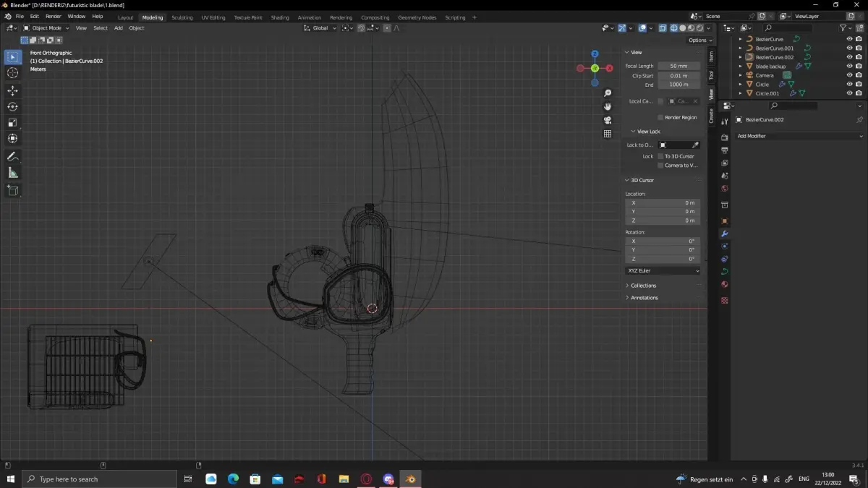Click the Focal Length 50 mm field
The image size is (868, 488).
click(x=679, y=66)
